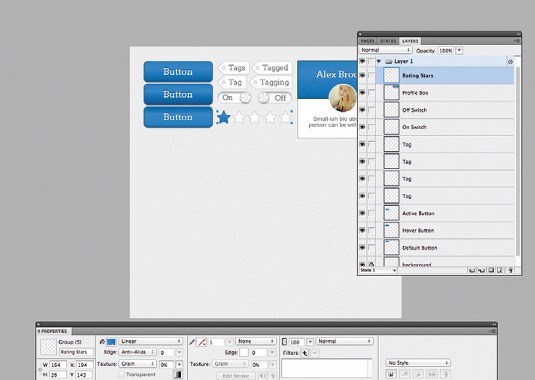535x380 pixels.
Task: Click the target icon on Layer 1 row
Action: pyautogui.click(x=510, y=62)
